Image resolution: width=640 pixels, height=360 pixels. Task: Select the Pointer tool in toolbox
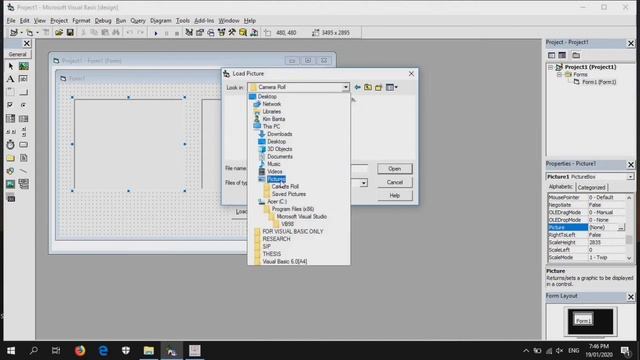11,66
